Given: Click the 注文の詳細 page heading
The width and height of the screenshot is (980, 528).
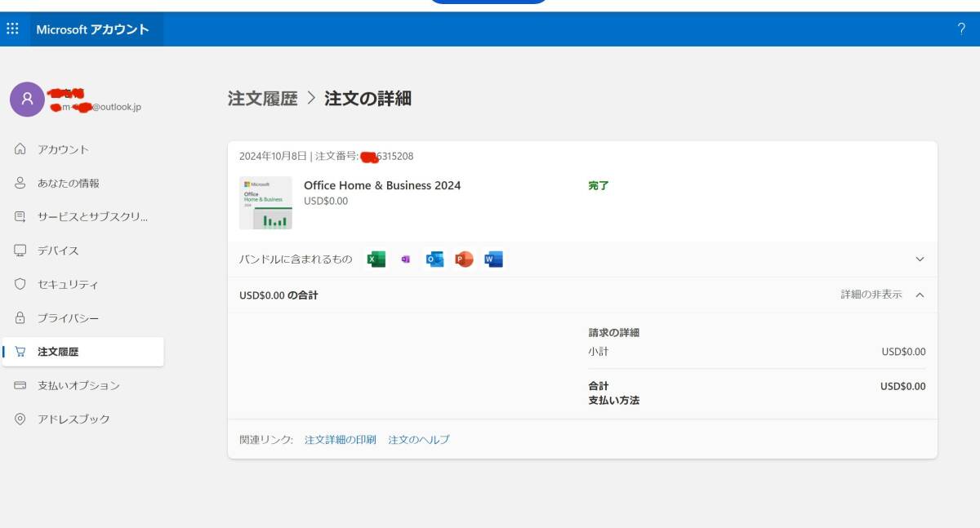Looking at the screenshot, I should [368, 99].
